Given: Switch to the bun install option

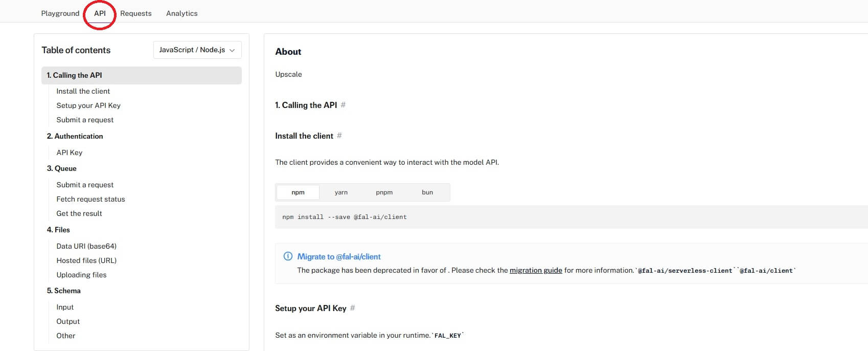Looking at the screenshot, I should point(427,192).
